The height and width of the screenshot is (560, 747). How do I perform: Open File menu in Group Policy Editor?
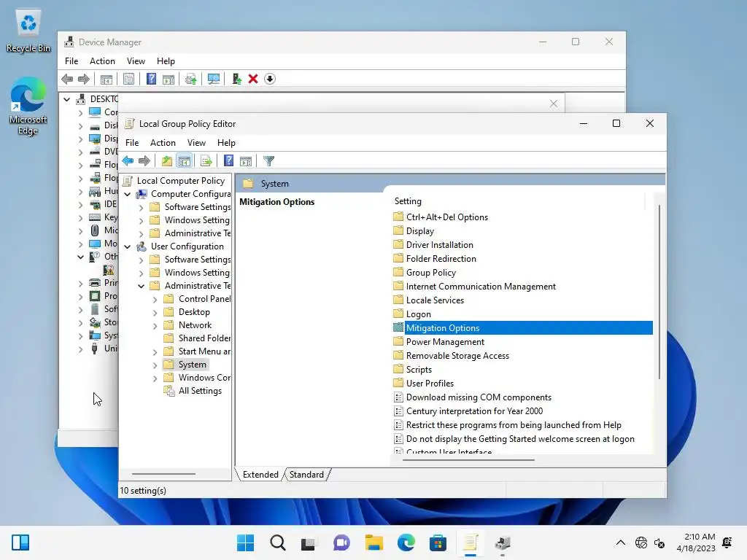click(x=132, y=143)
